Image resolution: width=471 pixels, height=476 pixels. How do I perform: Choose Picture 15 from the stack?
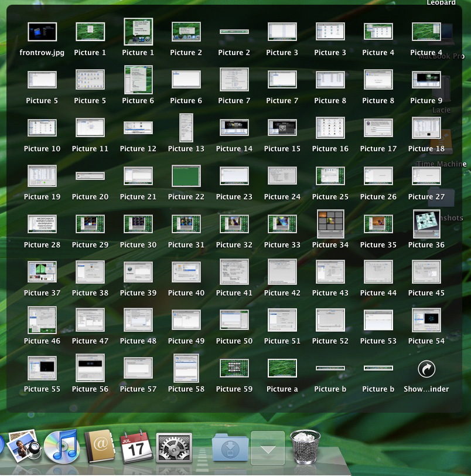click(x=282, y=128)
